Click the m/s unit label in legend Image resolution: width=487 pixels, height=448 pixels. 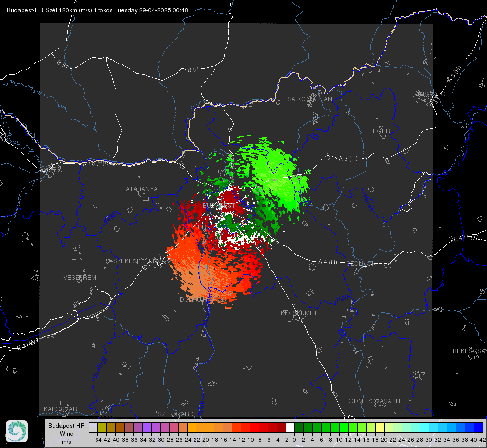[66, 442]
